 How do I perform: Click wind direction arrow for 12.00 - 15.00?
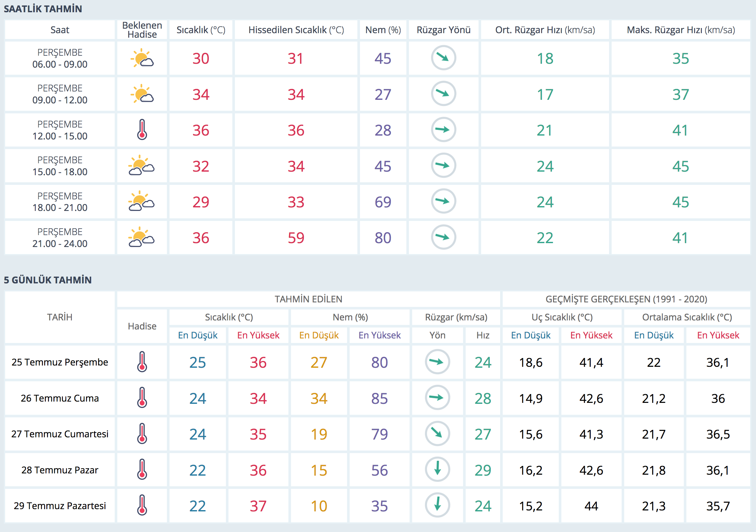tap(443, 130)
